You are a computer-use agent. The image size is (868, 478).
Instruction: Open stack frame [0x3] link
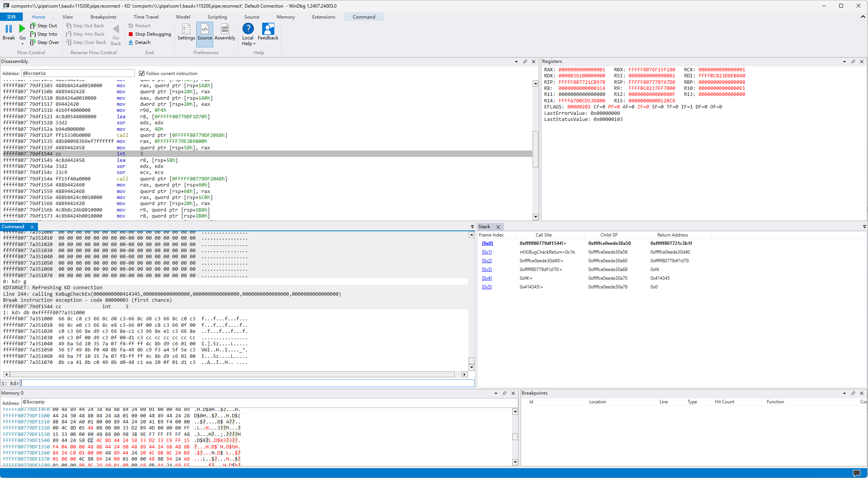tap(487, 270)
